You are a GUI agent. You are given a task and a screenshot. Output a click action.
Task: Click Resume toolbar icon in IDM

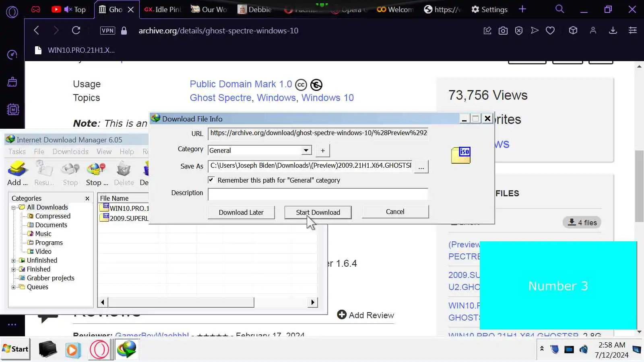[44, 173]
